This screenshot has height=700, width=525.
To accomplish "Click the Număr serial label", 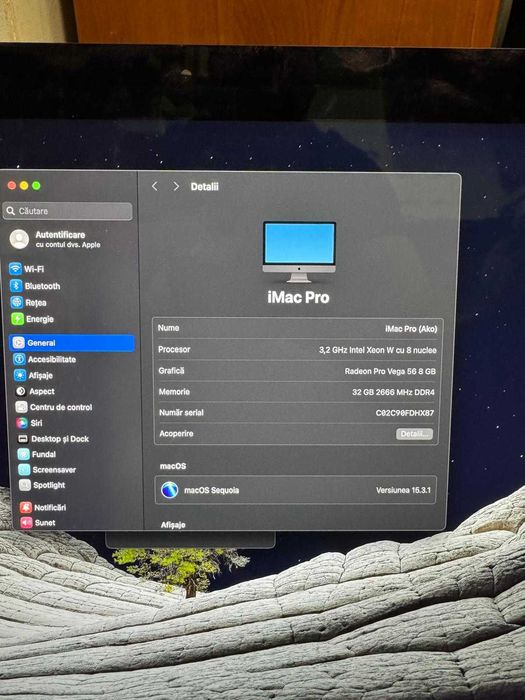I will coord(181,412).
